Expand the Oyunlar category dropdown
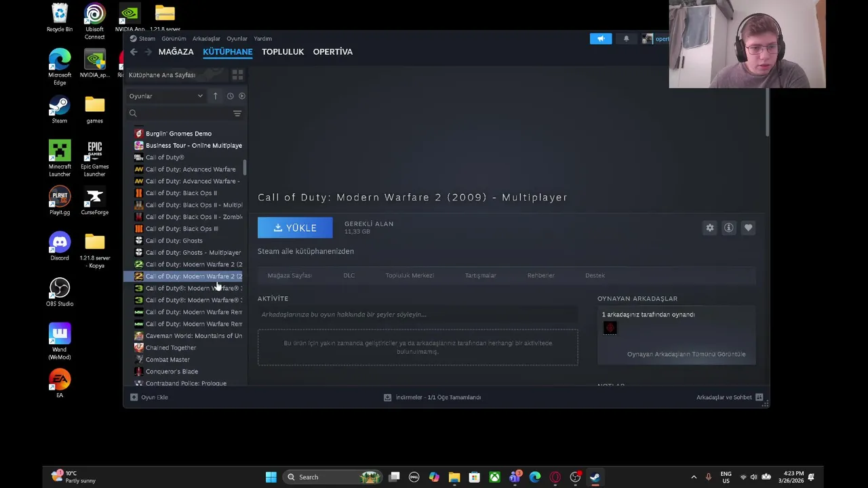 [x=166, y=96]
